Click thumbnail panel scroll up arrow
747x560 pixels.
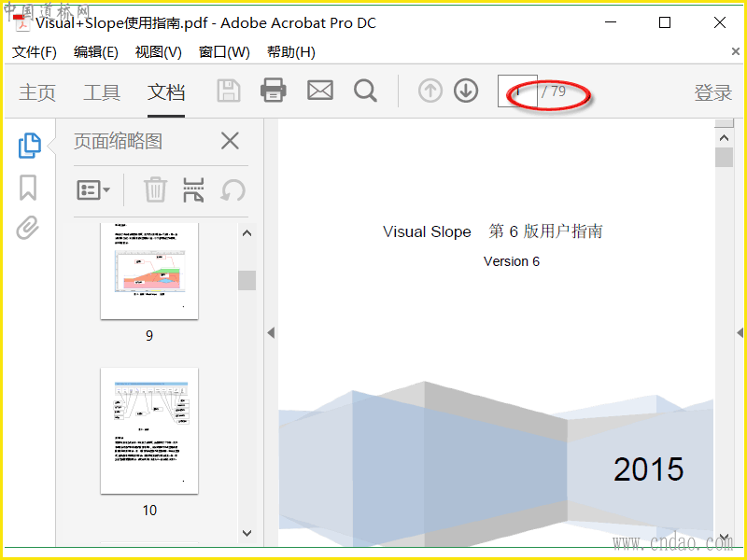(x=247, y=233)
